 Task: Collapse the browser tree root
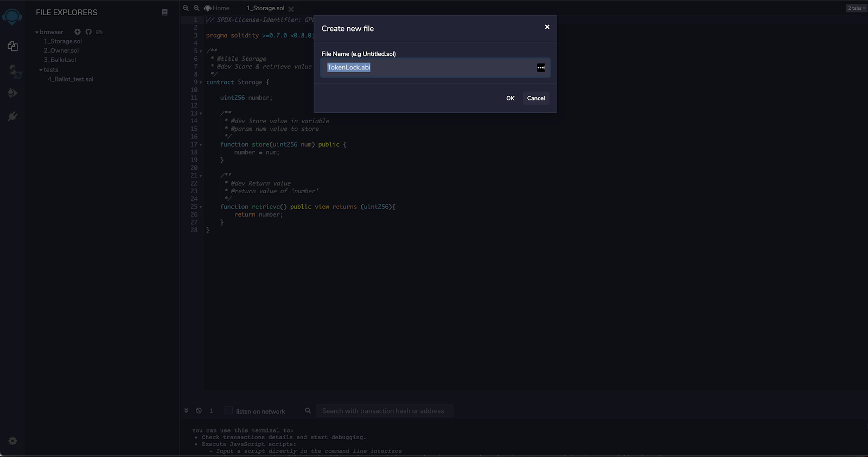click(37, 33)
